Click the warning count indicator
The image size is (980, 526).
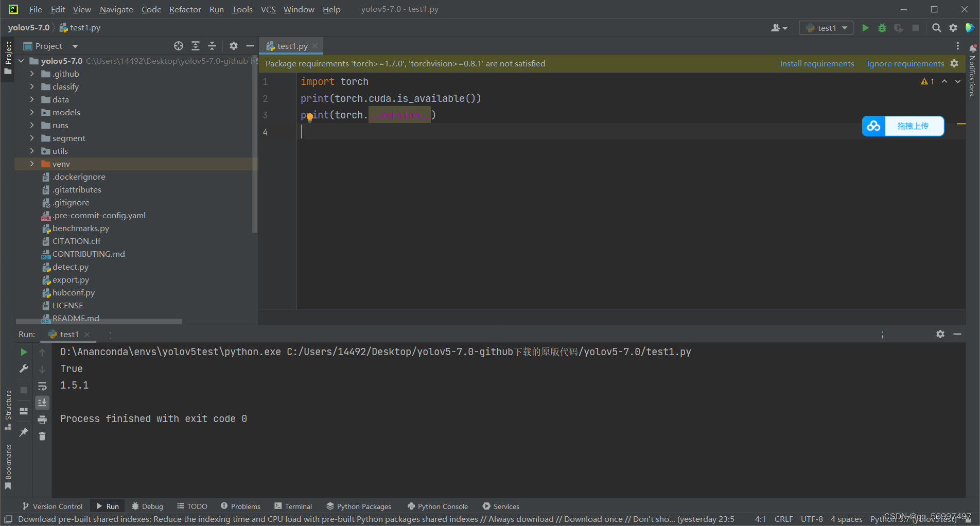click(x=927, y=81)
